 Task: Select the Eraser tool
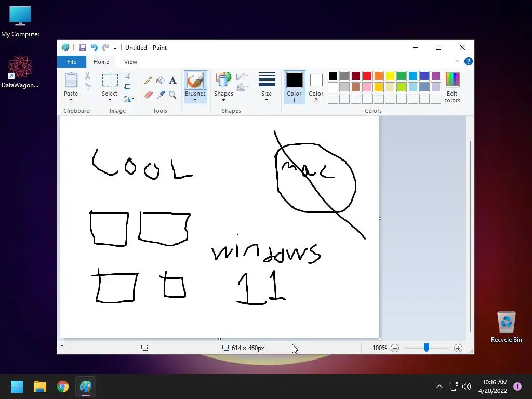tap(148, 95)
